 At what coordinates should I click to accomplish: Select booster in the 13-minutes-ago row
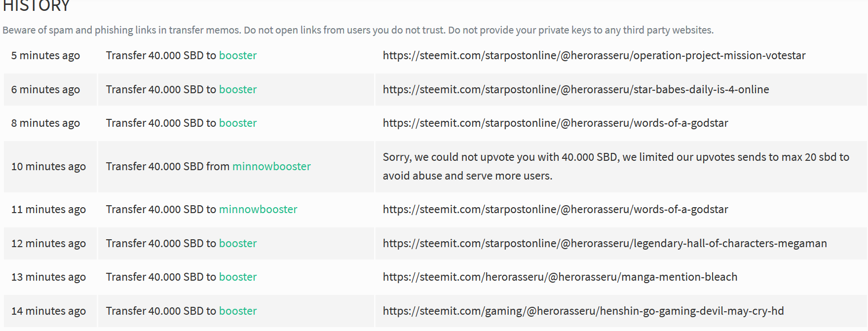[238, 277]
